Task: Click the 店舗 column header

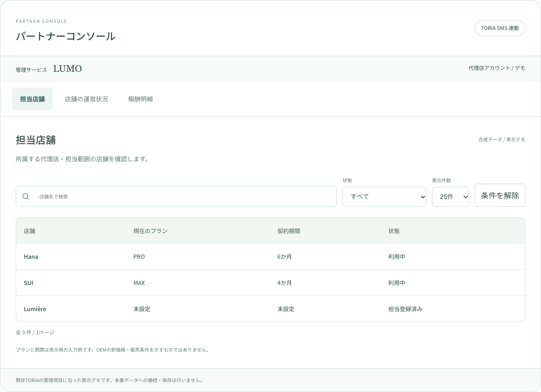Action: coord(30,231)
